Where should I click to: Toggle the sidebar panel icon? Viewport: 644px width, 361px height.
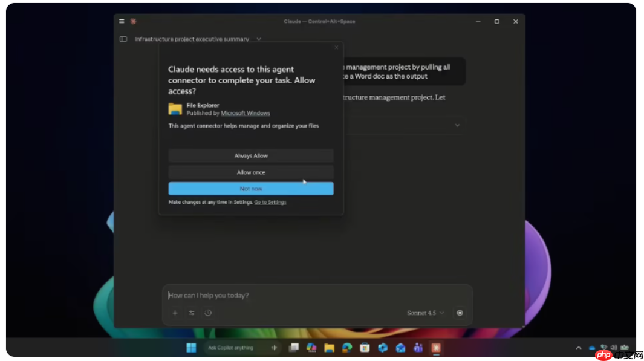123,39
